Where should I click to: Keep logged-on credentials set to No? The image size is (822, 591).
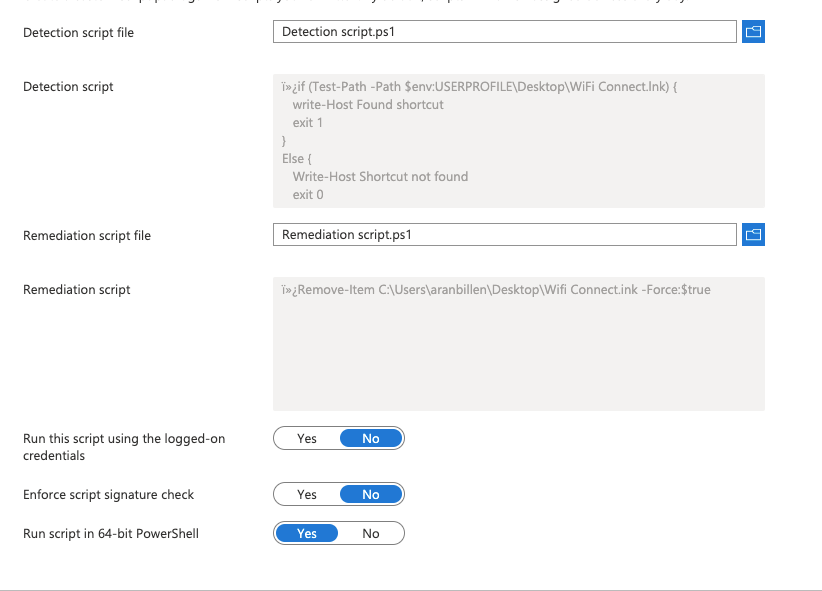pos(371,438)
